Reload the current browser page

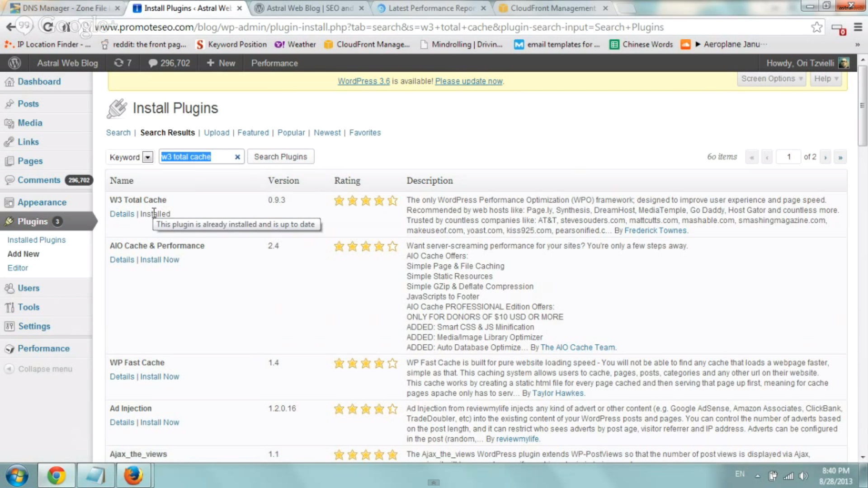point(47,27)
